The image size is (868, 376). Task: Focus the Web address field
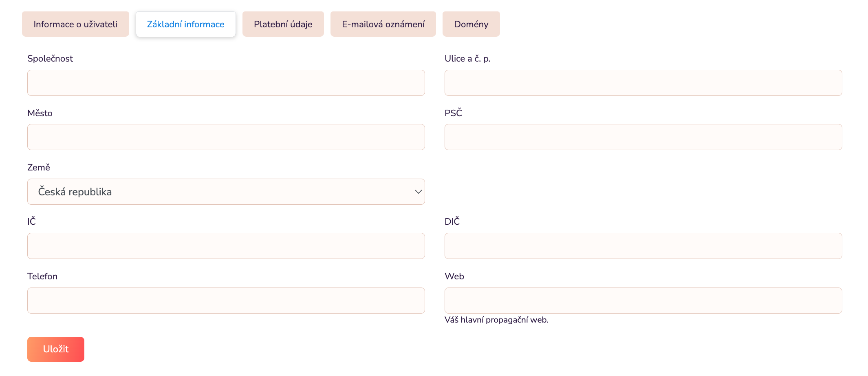click(643, 301)
